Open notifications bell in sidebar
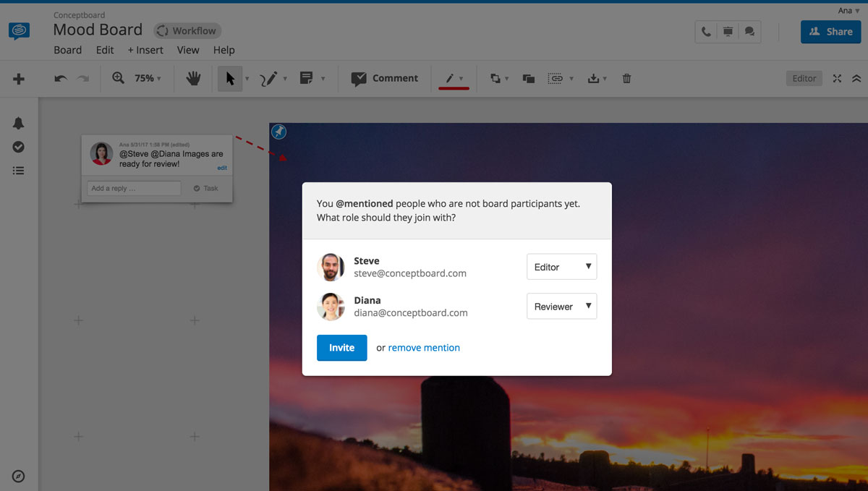Image resolution: width=868 pixels, height=491 pixels. (19, 124)
